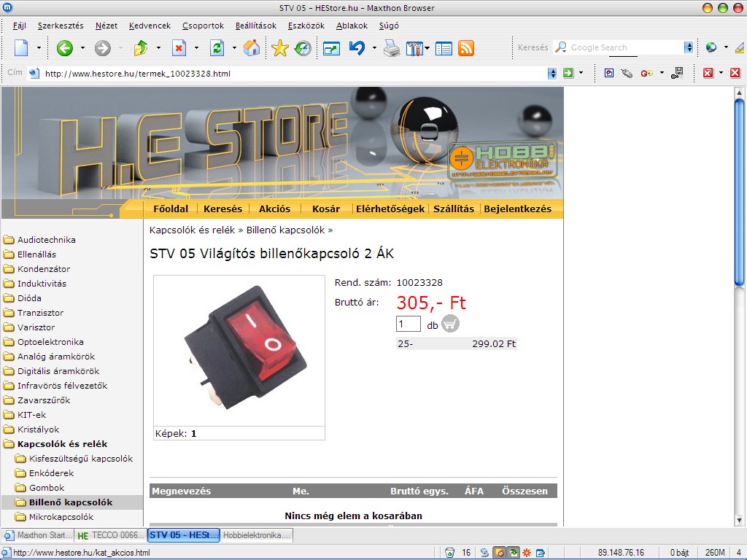Open the Főoldal navigation link
Screen dimensions: 747x560
pos(171,209)
